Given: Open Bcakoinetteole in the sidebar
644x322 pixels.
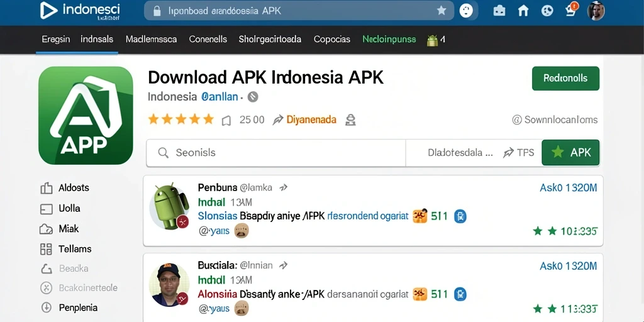Looking at the screenshot, I should pos(79,287).
